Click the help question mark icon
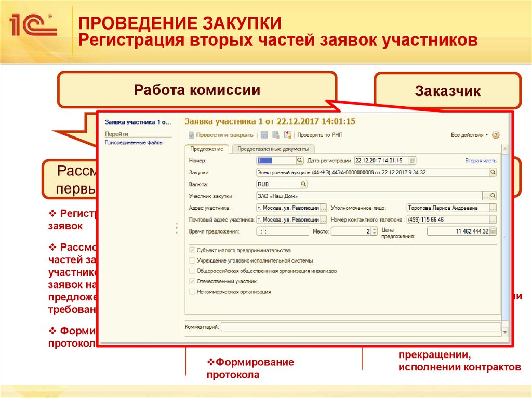This screenshot has width=532, height=398. pyautogui.click(x=496, y=135)
